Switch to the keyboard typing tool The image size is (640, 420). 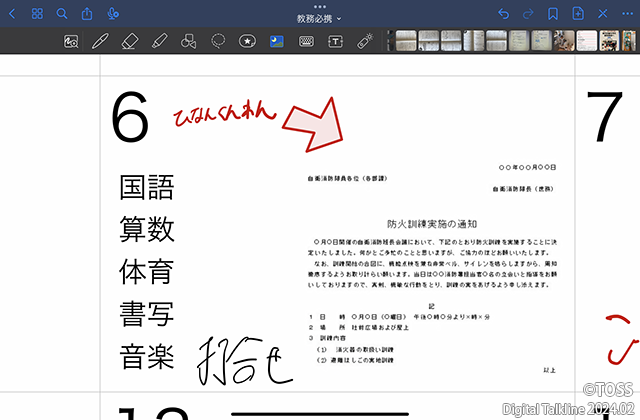[x=306, y=42]
